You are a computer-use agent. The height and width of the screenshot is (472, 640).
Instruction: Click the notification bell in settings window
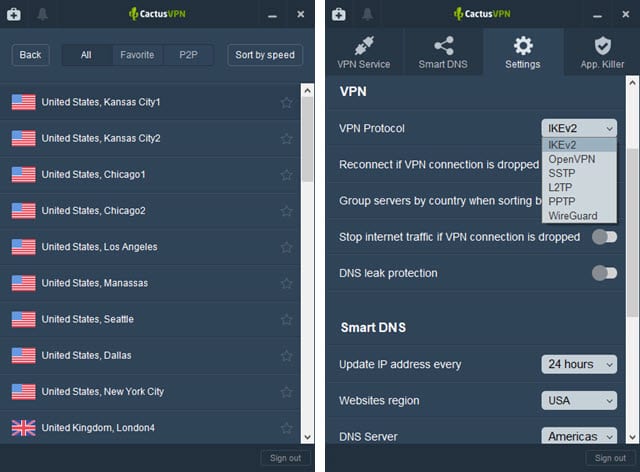[x=367, y=15]
